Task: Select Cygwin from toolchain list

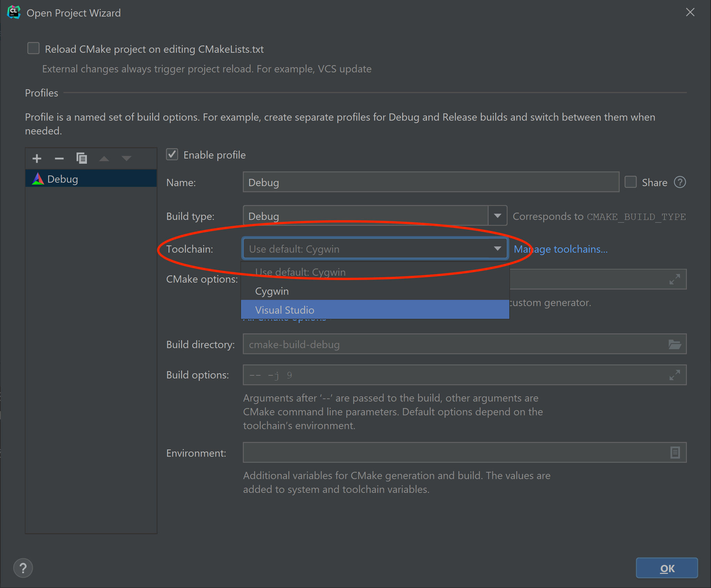Action: 375,291
